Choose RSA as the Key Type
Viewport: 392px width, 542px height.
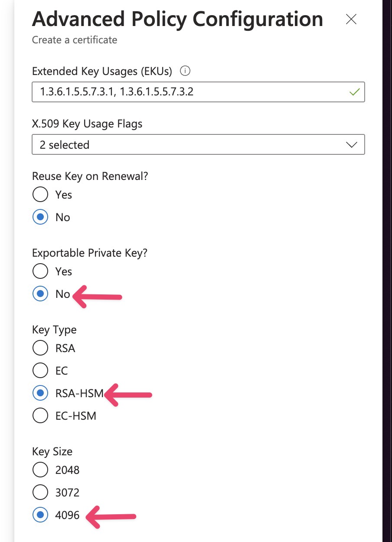click(x=40, y=348)
